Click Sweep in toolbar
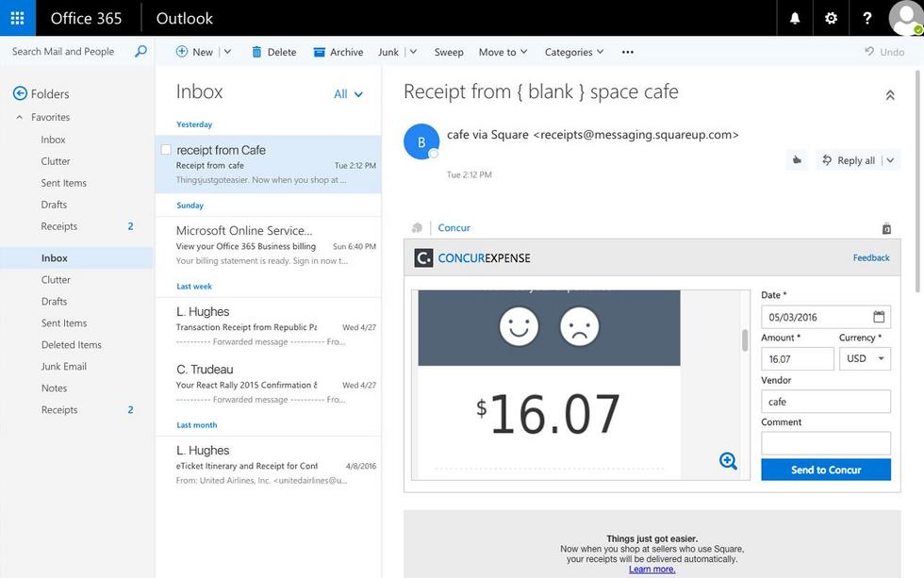This screenshot has width=924, height=578. click(x=449, y=52)
